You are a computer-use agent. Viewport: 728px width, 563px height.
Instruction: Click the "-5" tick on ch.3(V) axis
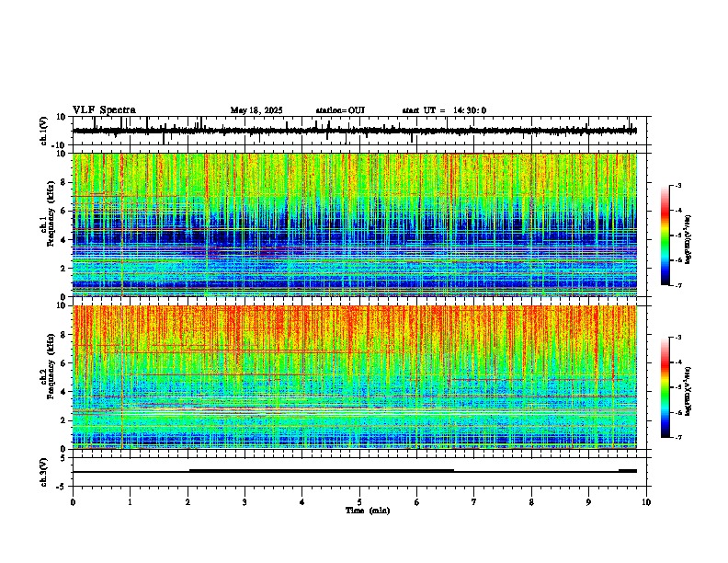click(x=63, y=487)
